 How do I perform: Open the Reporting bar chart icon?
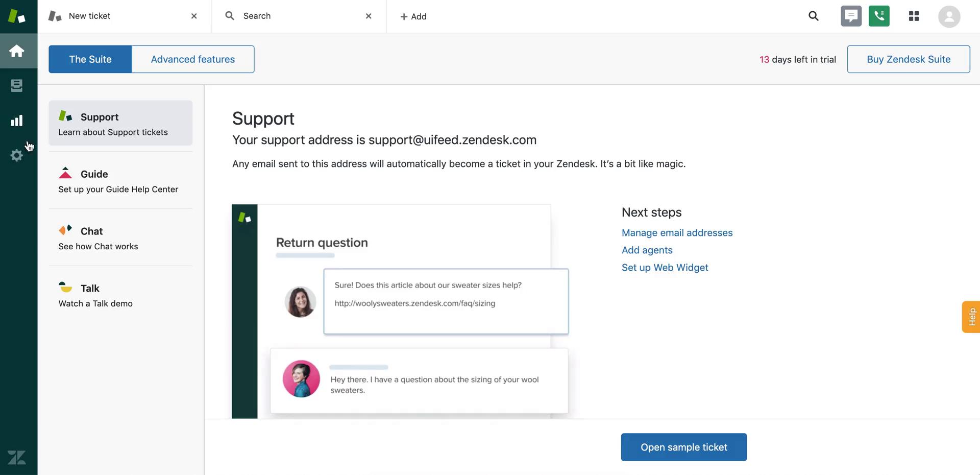coord(17,121)
